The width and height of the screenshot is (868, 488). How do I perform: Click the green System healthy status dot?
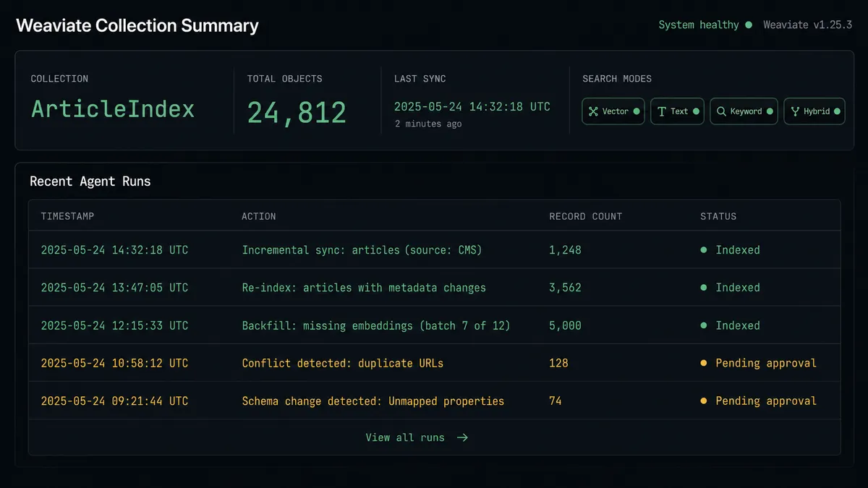(748, 25)
